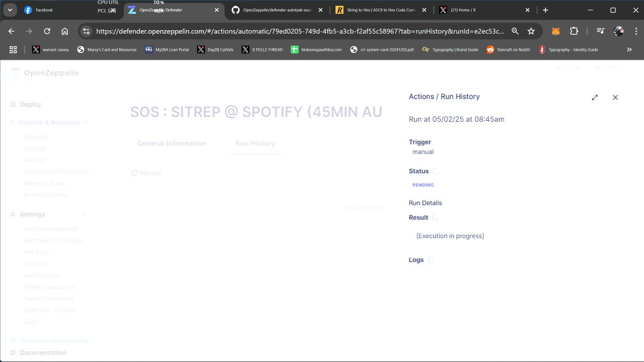Open the browser profile avatar
This screenshot has height=362, width=644.
tap(618, 31)
